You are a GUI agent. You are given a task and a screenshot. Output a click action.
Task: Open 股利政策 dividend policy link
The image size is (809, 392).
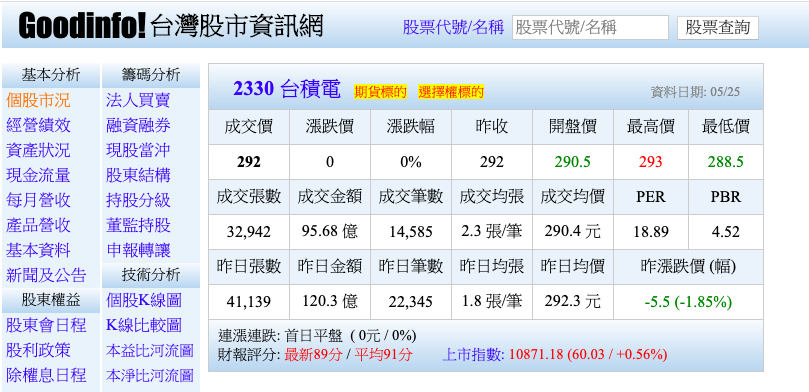[x=38, y=350]
